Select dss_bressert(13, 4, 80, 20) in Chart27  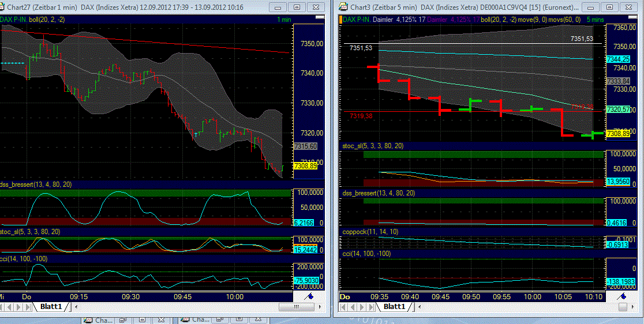[36, 184]
